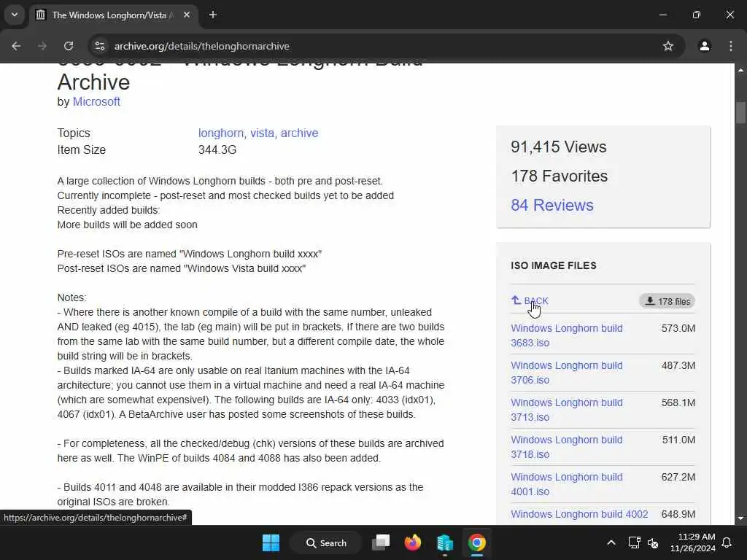The width and height of the screenshot is (747, 560).
Task: Bookmark this page with the star icon
Action: (668, 46)
